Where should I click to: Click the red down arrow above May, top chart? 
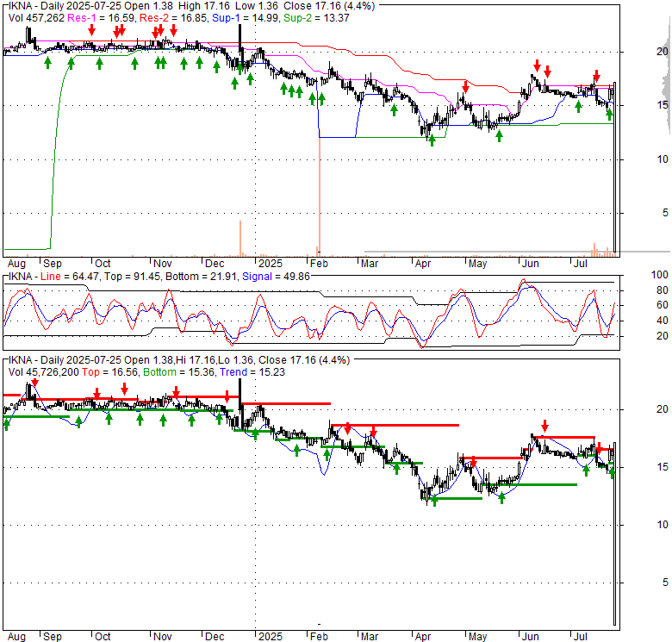pyautogui.click(x=465, y=85)
